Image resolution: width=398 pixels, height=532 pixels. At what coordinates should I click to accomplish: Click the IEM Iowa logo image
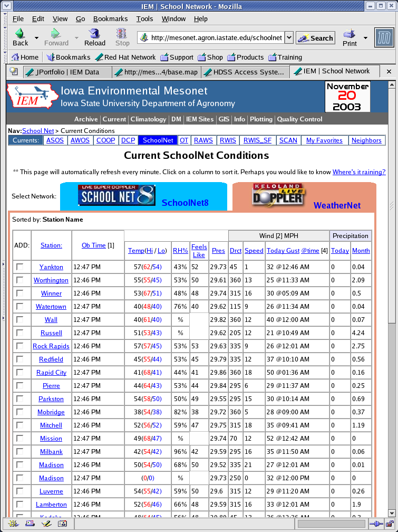point(33,96)
